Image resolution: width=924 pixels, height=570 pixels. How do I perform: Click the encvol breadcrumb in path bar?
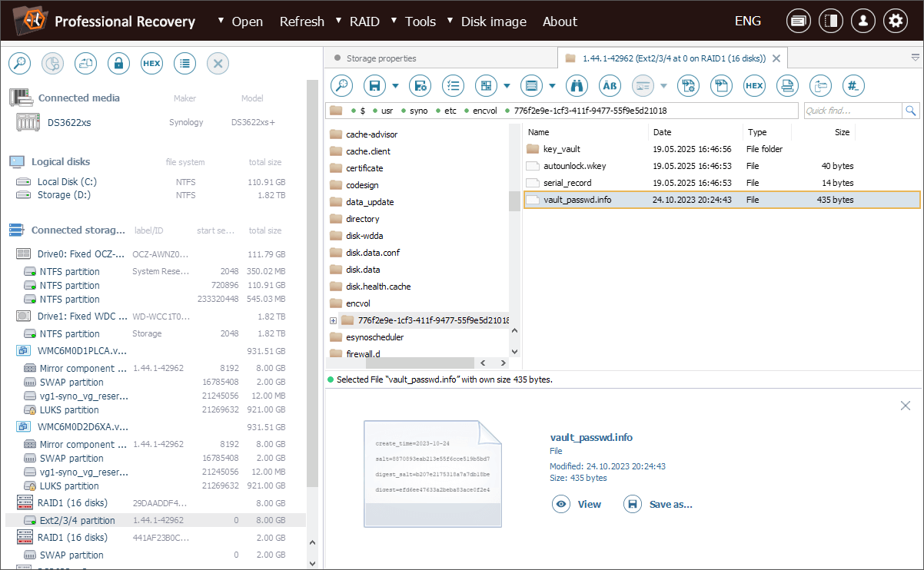[485, 111]
